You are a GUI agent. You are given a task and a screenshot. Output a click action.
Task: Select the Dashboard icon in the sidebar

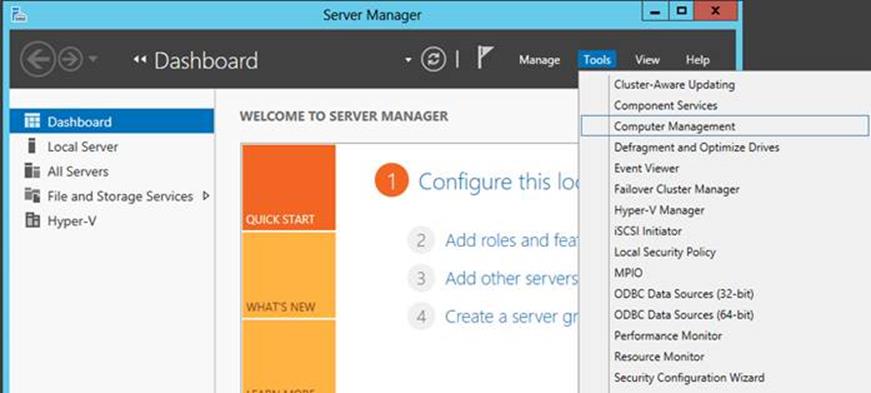point(33,121)
